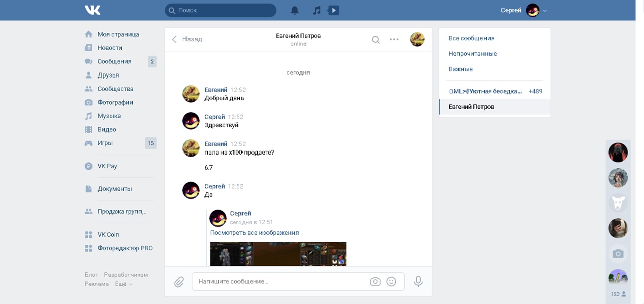This screenshot has width=644, height=304.
Task: Expand the Сергей profile menu in header
Action: coord(523,10)
